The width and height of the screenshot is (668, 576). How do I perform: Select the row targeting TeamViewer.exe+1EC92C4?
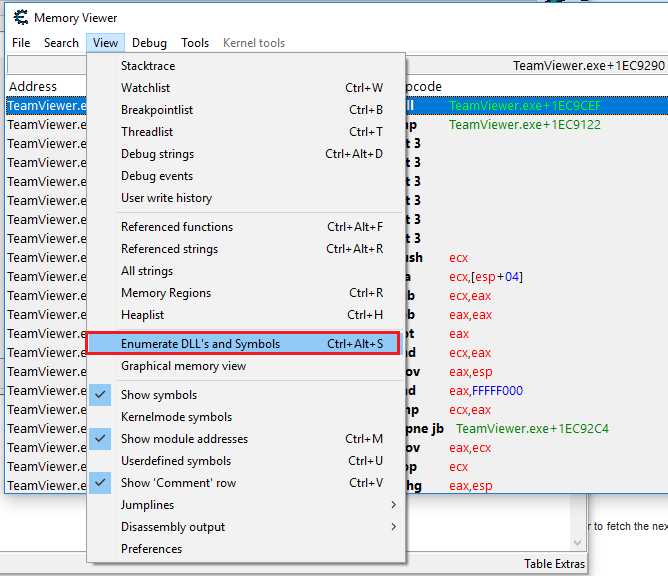(537, 429)
